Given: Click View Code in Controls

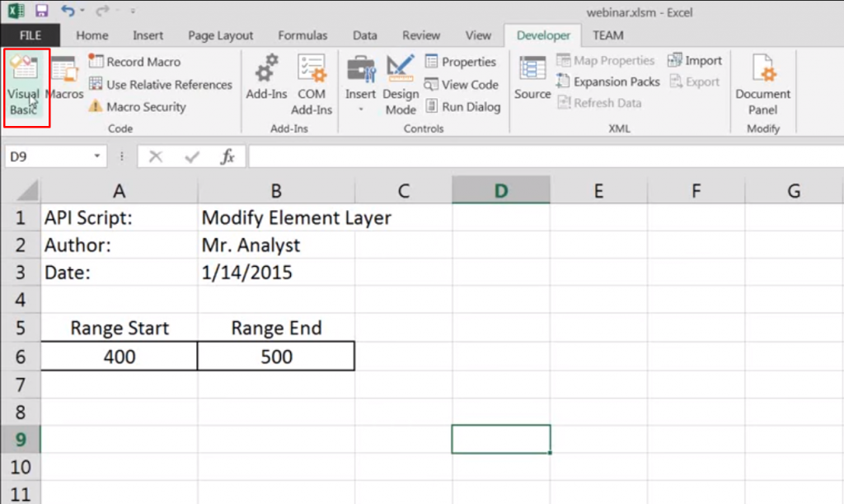Looking at the screenshot, I should tap(462, 85).
